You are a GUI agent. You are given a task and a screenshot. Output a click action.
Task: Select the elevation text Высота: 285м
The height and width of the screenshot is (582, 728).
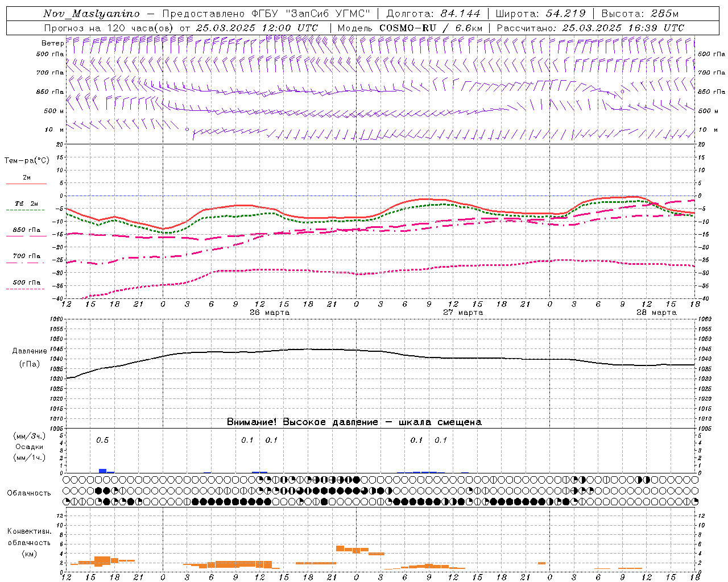click(640, 14)
